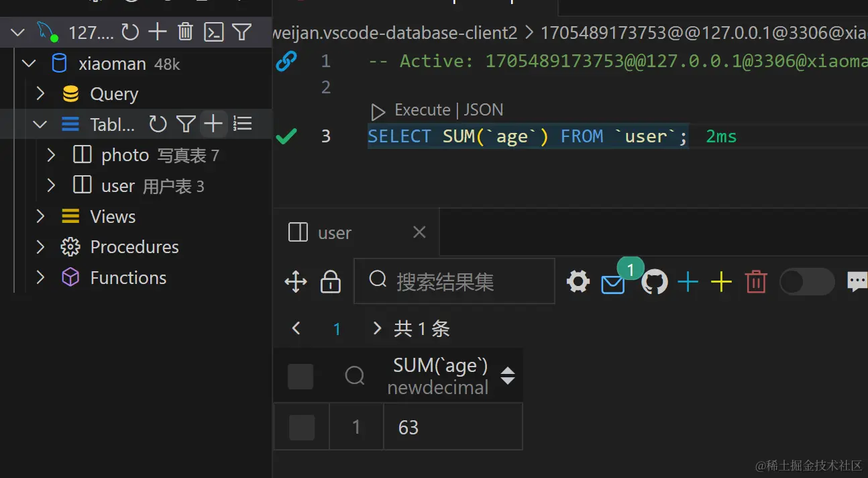The height and width of the screenshot is (478, 868).
Task: Collapse the 127.0.0.1 connection node
Action: 17,32
